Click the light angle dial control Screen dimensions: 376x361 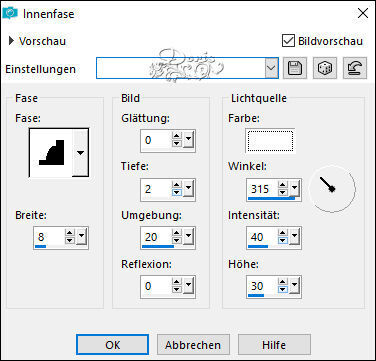(x=332, y=189)
